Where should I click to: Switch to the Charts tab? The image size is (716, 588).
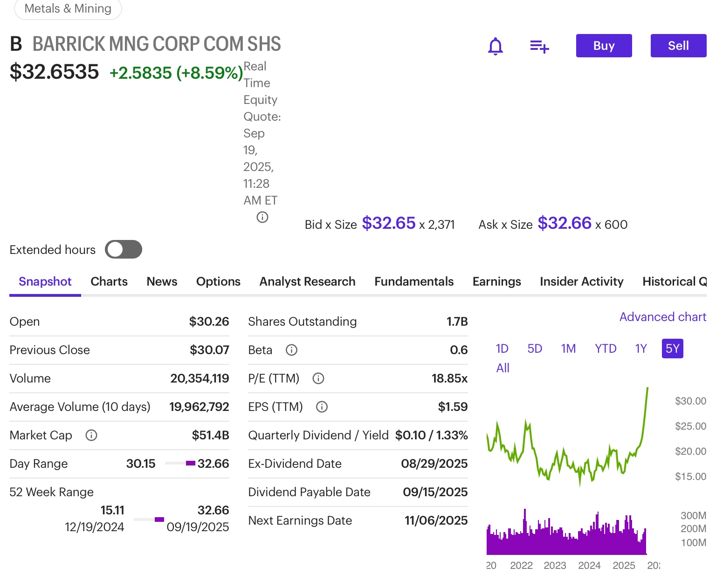click(x=109, y=281)
